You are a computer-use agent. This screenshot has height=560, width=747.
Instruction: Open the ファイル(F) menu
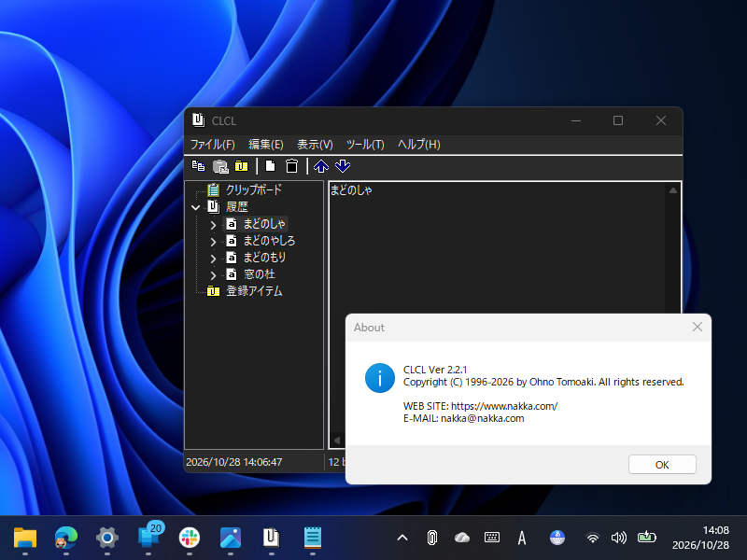pos(213,145)
